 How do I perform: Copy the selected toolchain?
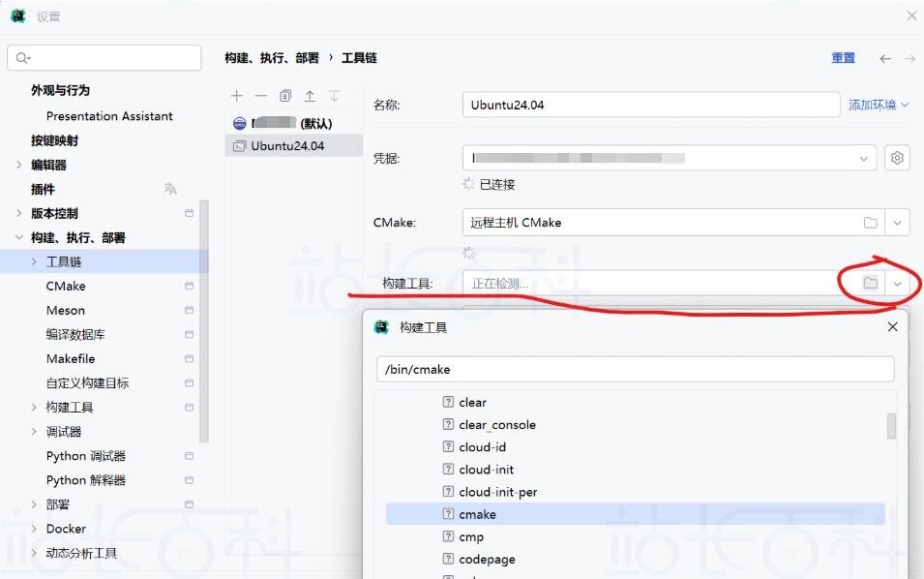tap(285, 96)
